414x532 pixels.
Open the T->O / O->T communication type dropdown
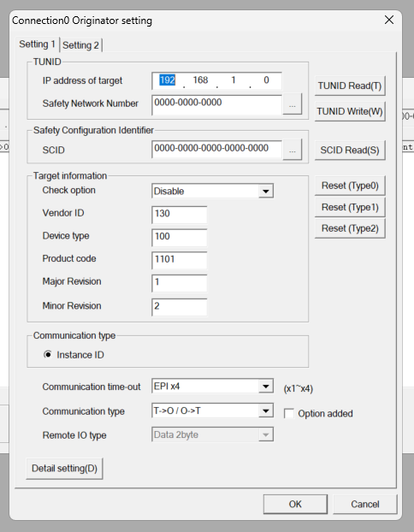point(266,411)
